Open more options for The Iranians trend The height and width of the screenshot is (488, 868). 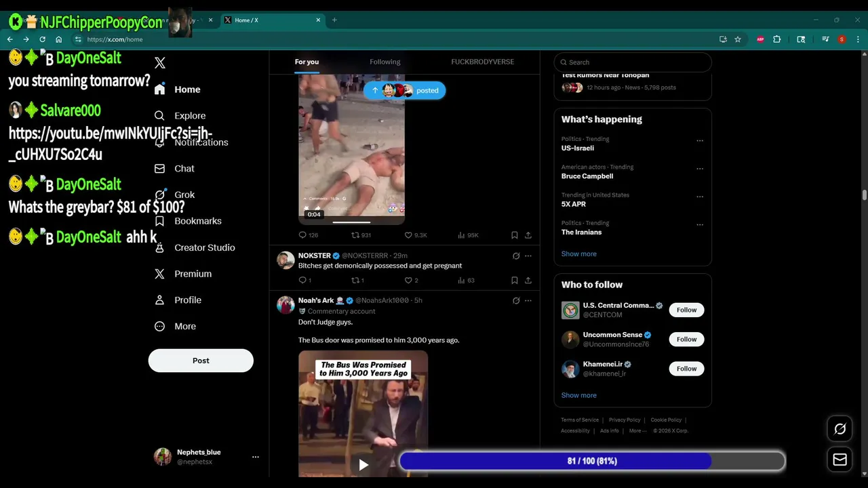[700, 225]
